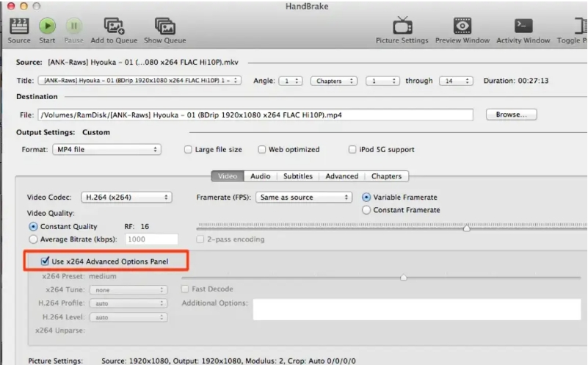
Task: Click the Toggle Presets drawer icon
Action: [579, 26]
